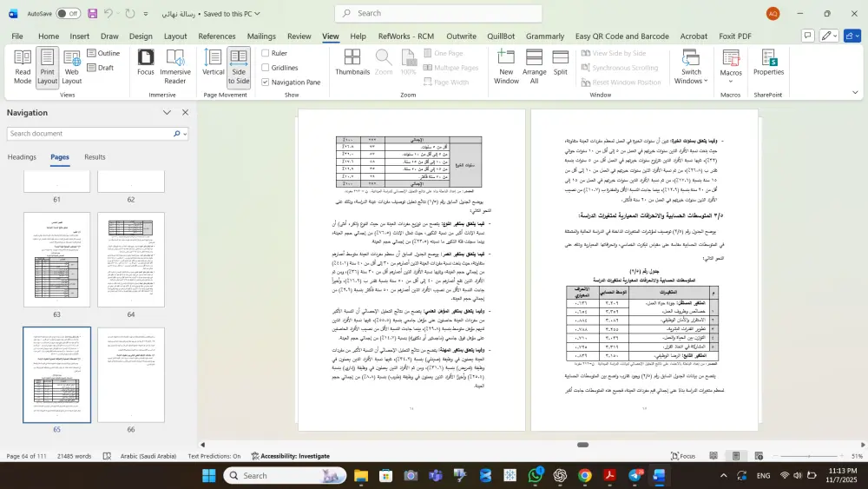Uncheck the Navigation Pane checkbox
Viewport: 868px width, 489px height.
tap(265, 82)
